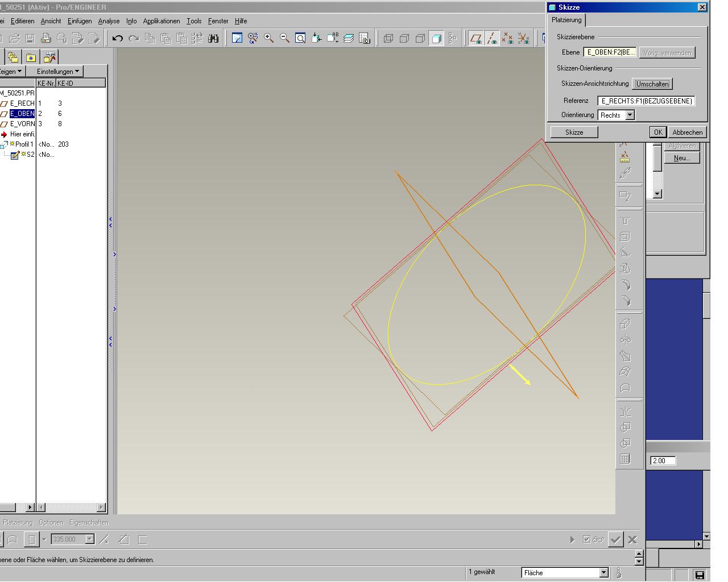Click the Pattern grid icon

625,459
